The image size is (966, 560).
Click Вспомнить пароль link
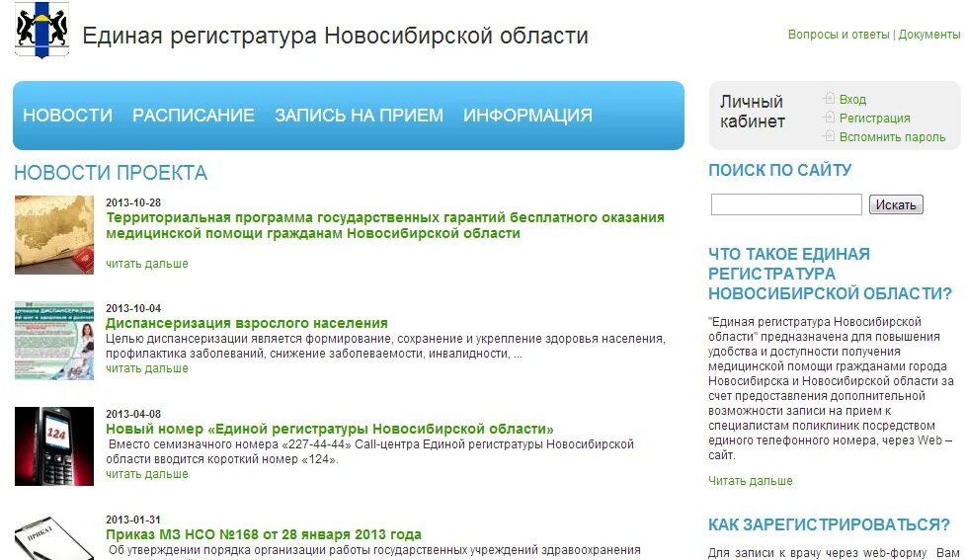(x=892, y=136)
